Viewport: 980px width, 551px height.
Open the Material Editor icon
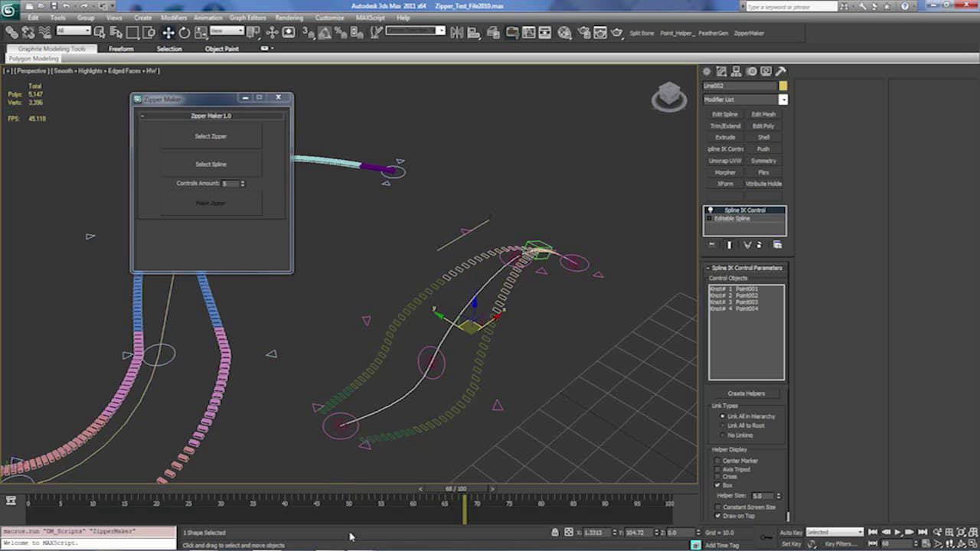[x=565, y=32]
